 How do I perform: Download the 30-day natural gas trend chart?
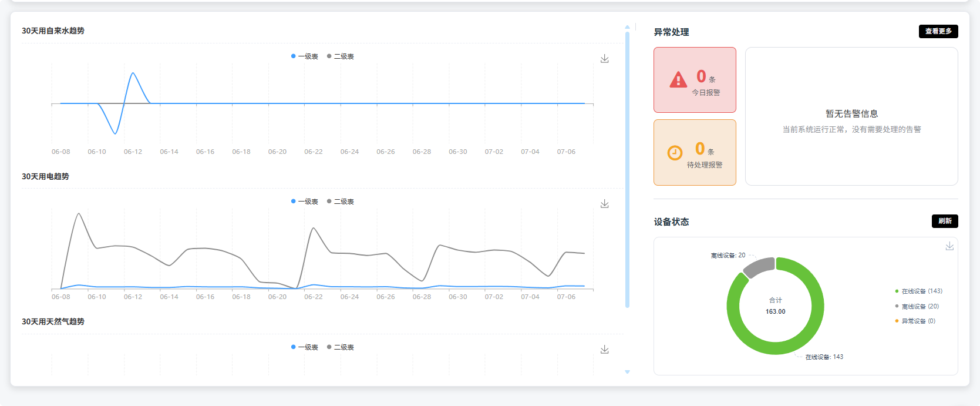coord(604,350)
